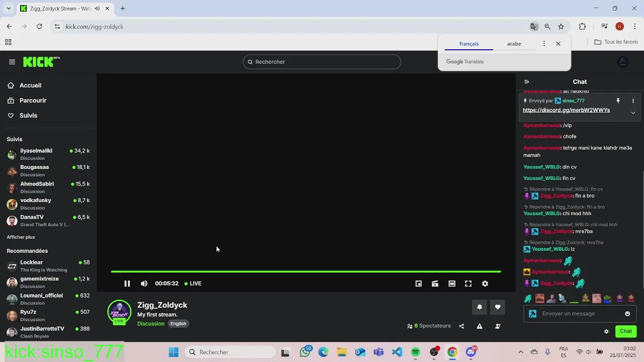Screen dimensions: 644x362
Task: Open Chrome tab search dropdown arrow
Action: 8,9
